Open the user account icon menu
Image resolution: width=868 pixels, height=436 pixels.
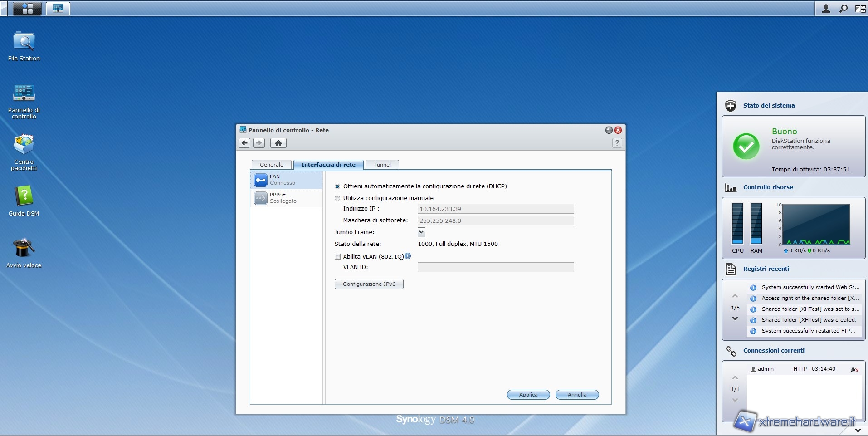coord(826,8)
